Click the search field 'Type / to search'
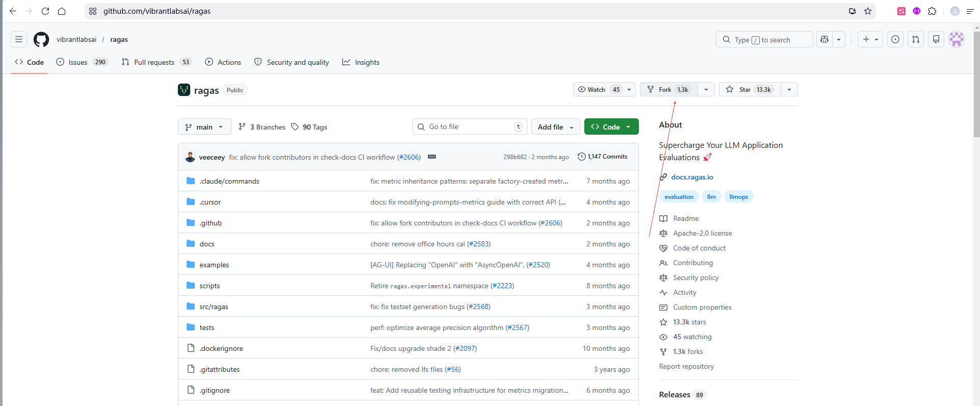 click(764, 39)
